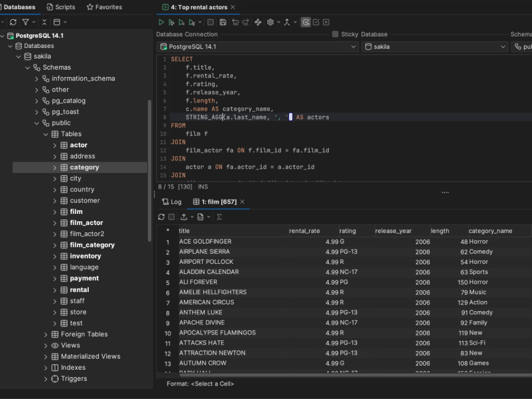
Task: Enable the Sticky Database checkbox
Action: point(335,34)
